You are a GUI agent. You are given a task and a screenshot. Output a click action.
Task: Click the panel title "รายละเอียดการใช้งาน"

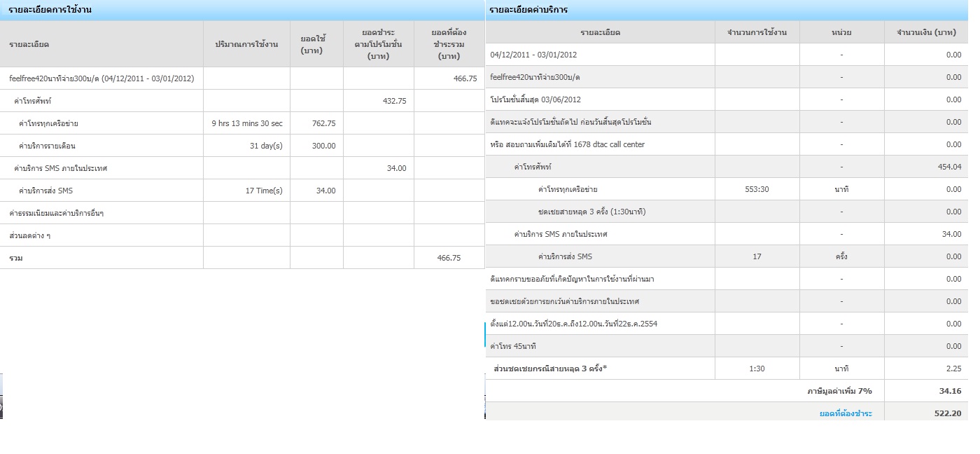click(x=50, y=10)
